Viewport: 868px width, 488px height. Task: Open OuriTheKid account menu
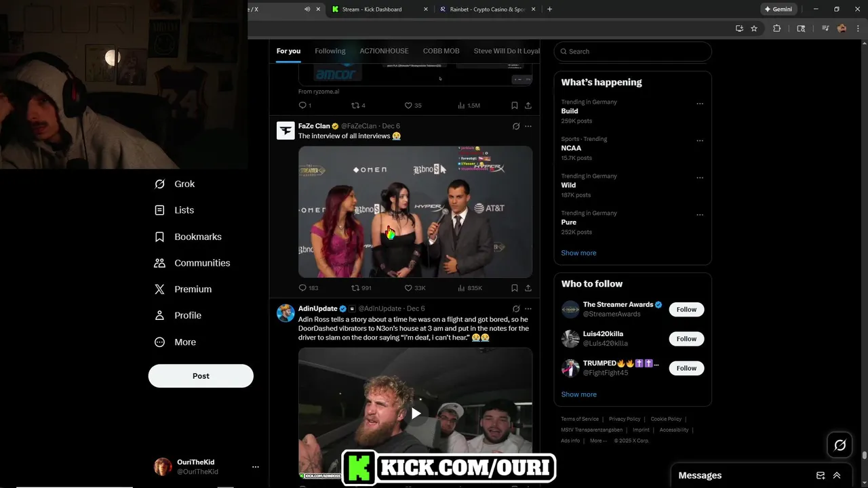point(256,467)
